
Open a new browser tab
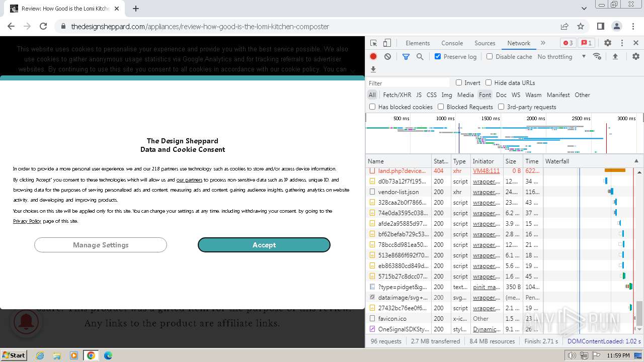(x=136, y=9)
